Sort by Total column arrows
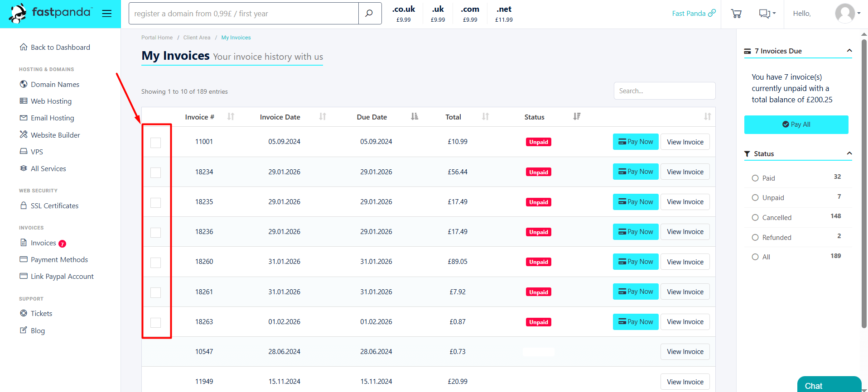The width and height of the screenshot is (868, 392). tap(485, 117)
